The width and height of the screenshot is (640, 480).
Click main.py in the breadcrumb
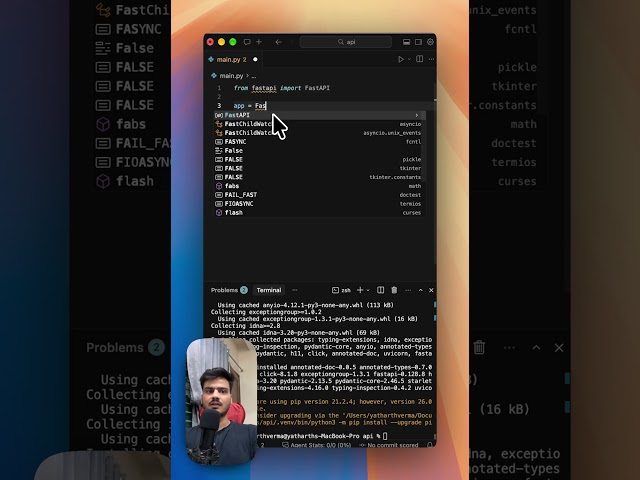point(231,76)
